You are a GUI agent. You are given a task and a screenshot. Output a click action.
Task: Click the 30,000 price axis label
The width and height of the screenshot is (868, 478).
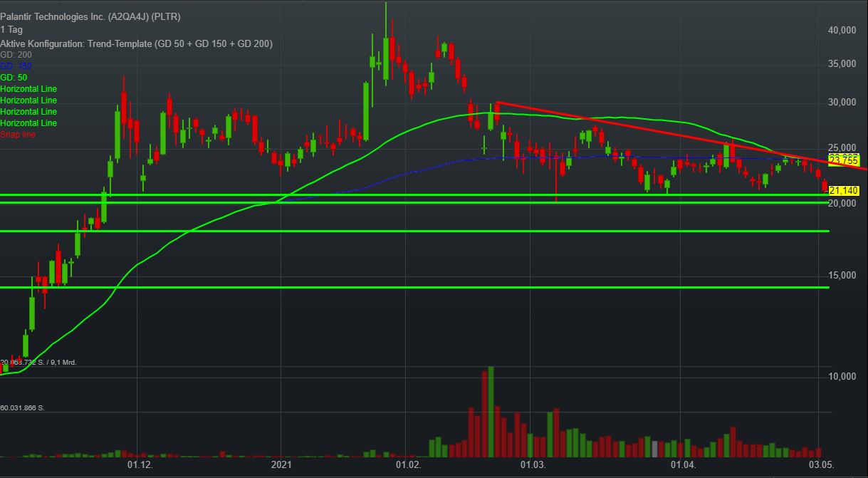coord(842,103)
